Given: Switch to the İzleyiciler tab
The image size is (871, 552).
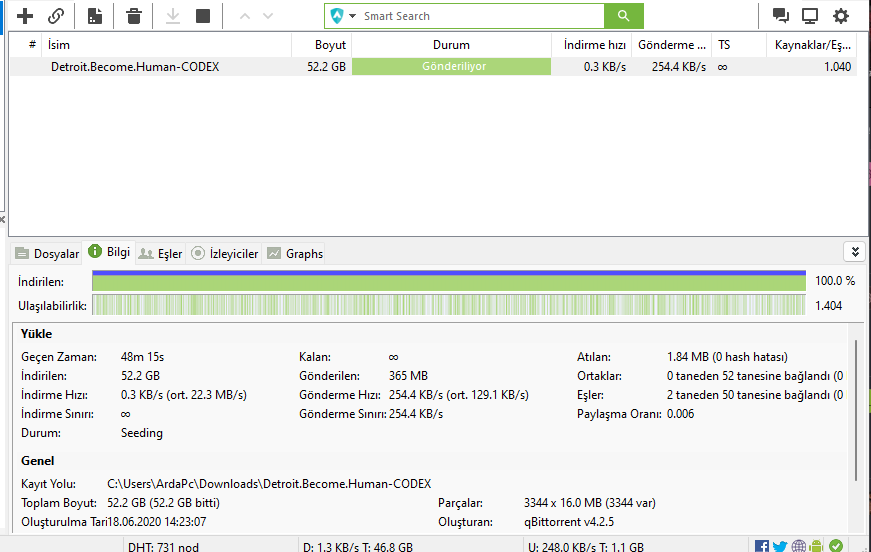Looking at the screenshot, I should pos(224,254).
